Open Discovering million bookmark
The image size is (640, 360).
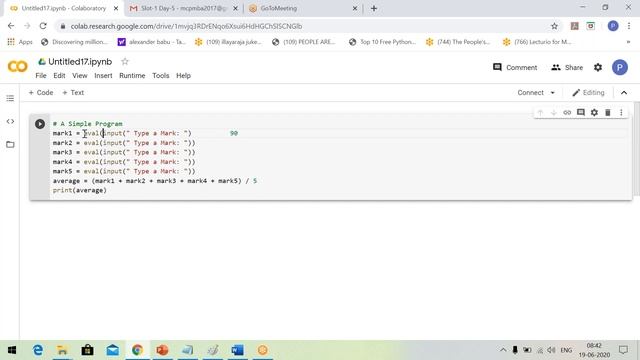[x=74, y=42]
